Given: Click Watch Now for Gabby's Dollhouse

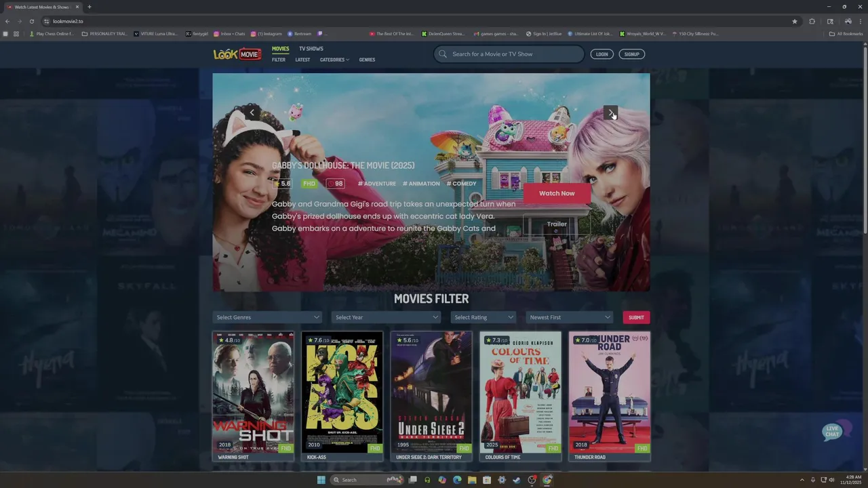Looking at the screenshot, I should pyautogui.click(x=557, y=193).
